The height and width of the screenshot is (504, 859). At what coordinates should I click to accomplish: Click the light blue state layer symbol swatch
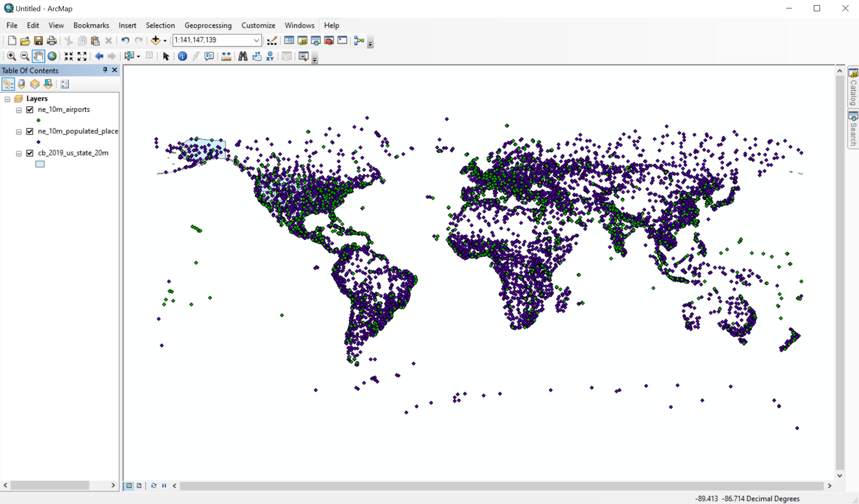[40, 164]
